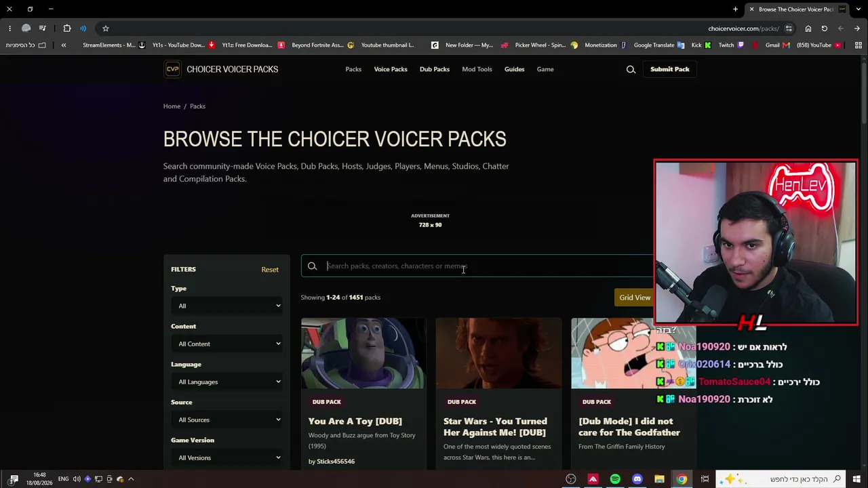This screenshot has height=488, width=868.
Task: Open the Packs nav menu item
Action: coord(353,69)
